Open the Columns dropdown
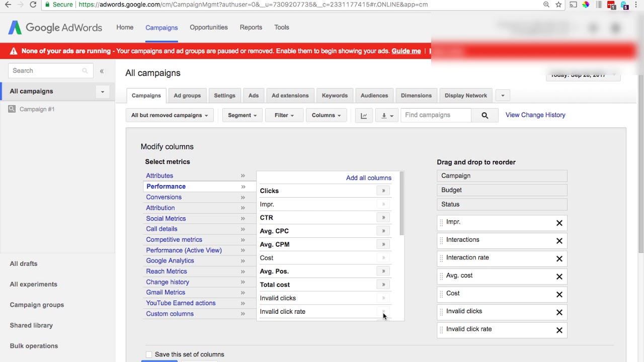 point(326,115)
